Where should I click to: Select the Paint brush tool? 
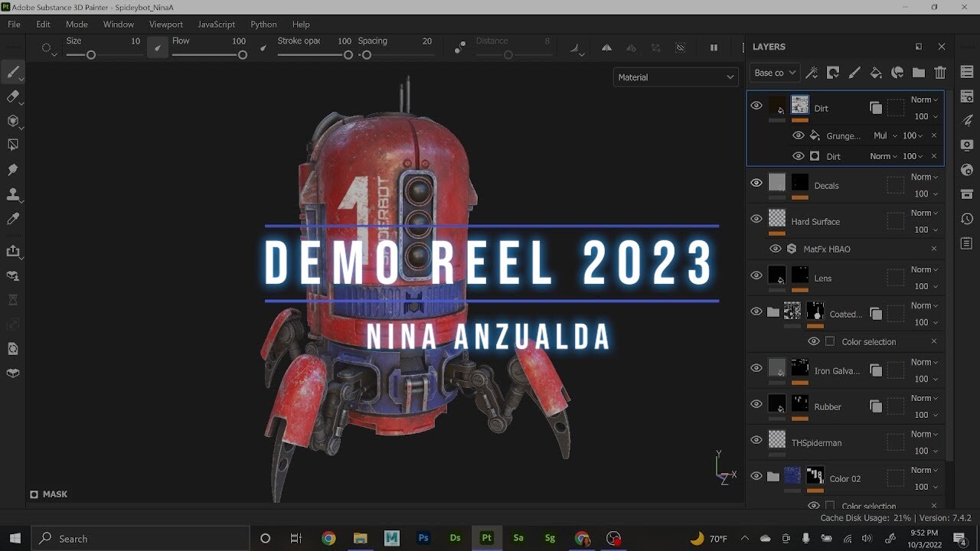12,72
